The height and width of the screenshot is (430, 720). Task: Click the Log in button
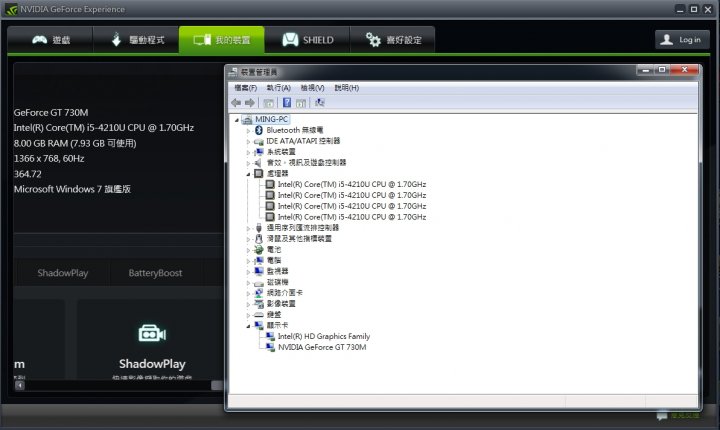682,40
